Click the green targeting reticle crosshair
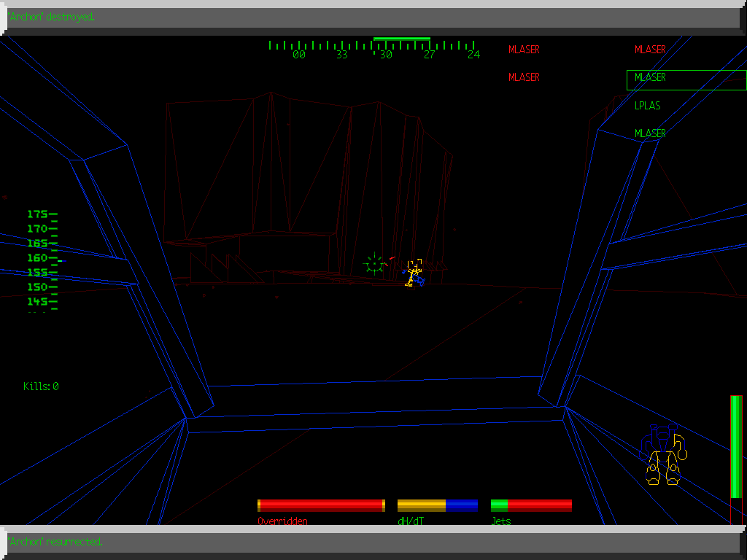Screen dimensions: 747x560 point(374,265)
